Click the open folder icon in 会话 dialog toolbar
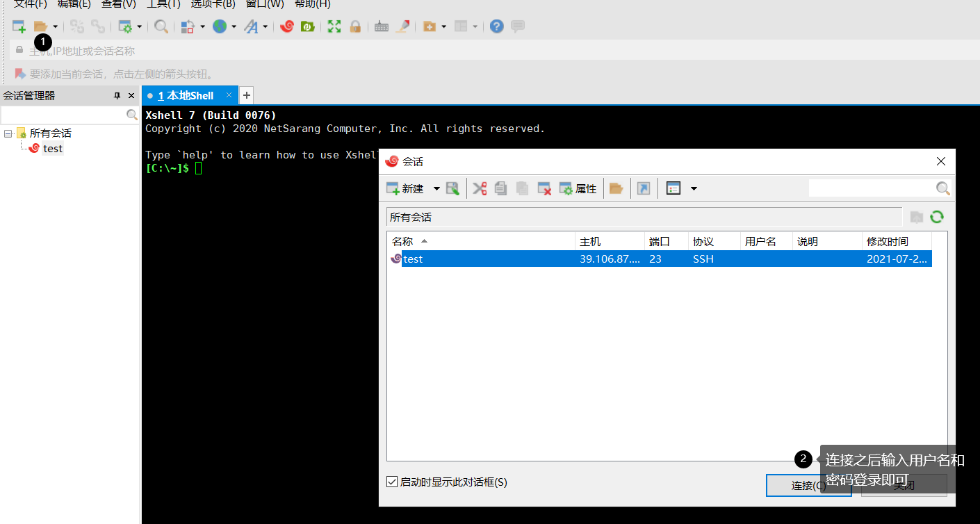 616,188
